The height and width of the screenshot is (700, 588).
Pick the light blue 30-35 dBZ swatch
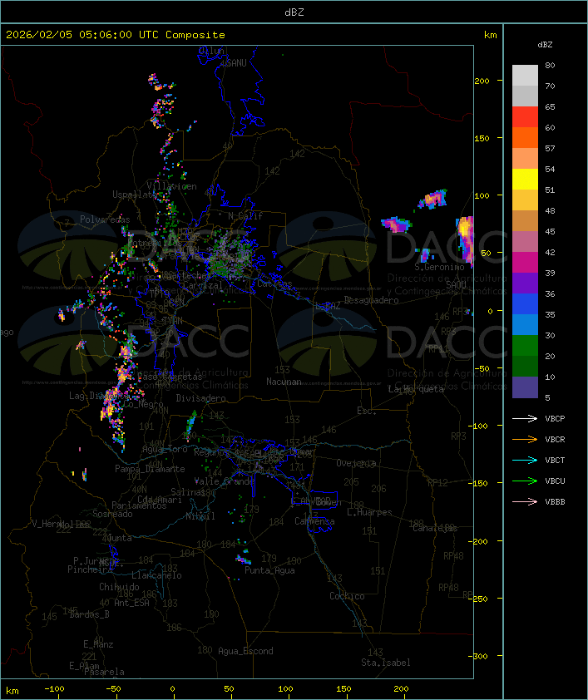[525, 324]
